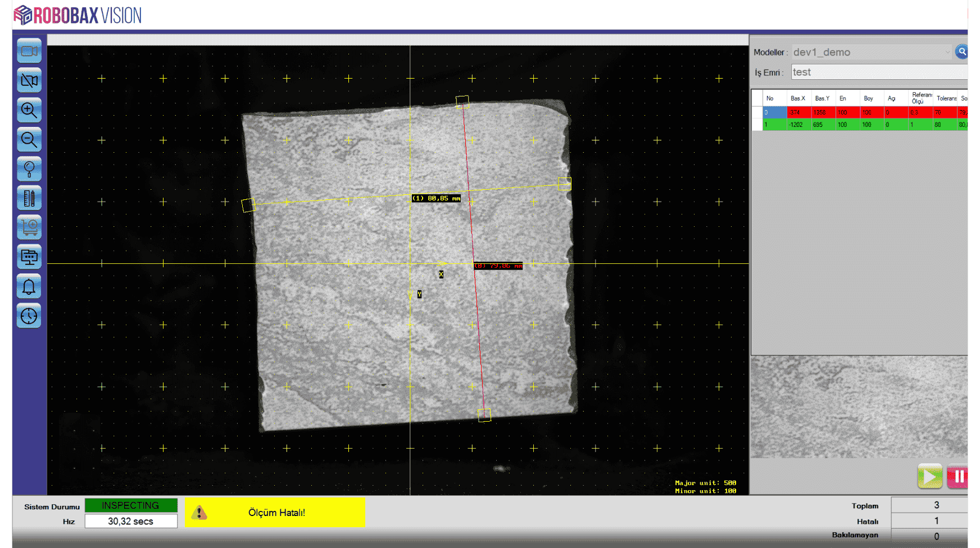
Task: Select the plain magnifier fit-view icon
Action: 29,168
